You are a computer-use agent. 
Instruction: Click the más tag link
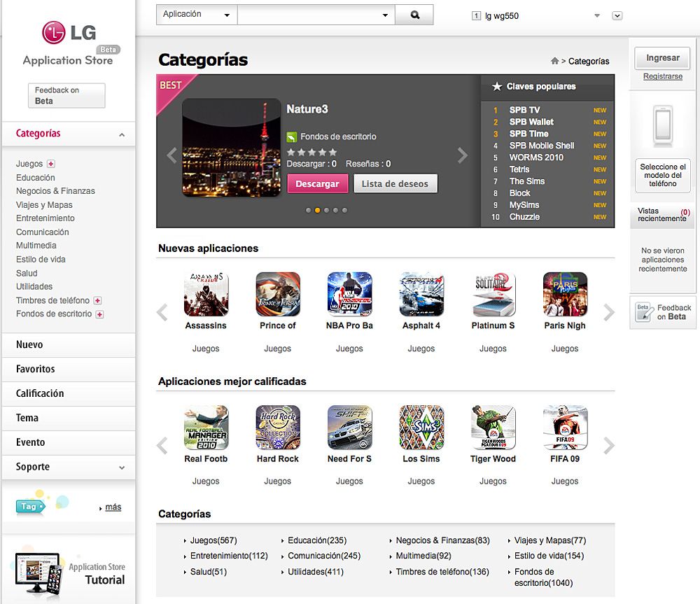tap(113, 507)
